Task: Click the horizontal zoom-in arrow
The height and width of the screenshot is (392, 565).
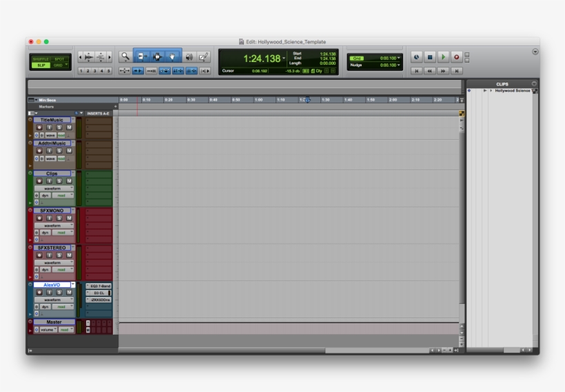Action: click(x=110, y=57)
